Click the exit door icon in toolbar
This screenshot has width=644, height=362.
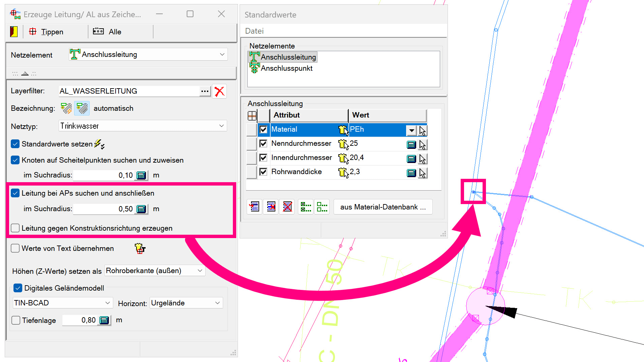point(14,32)
